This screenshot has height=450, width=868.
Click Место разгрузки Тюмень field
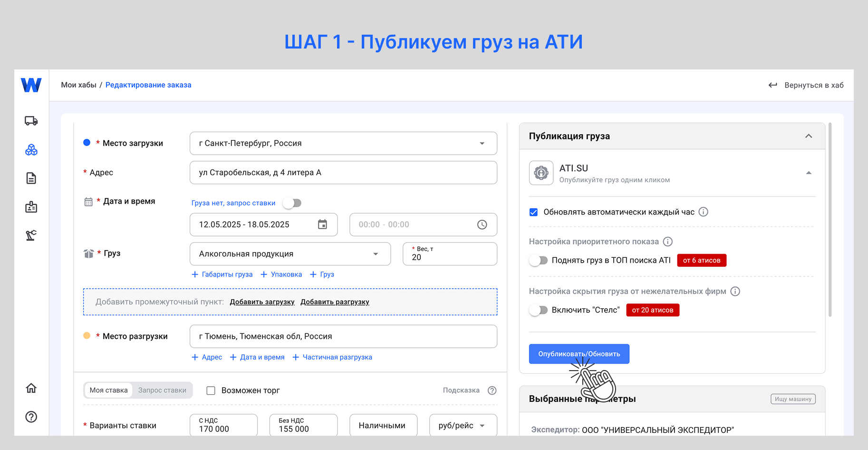[343, 336]
